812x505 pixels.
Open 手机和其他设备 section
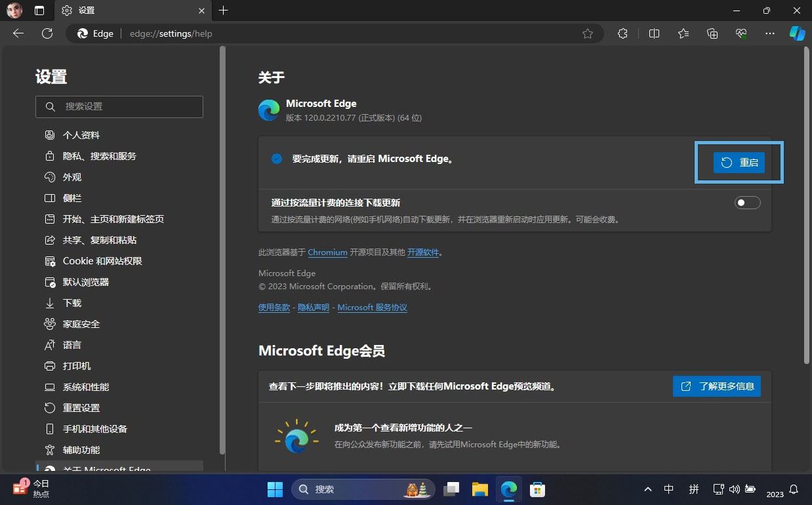[x=119, y=429]
